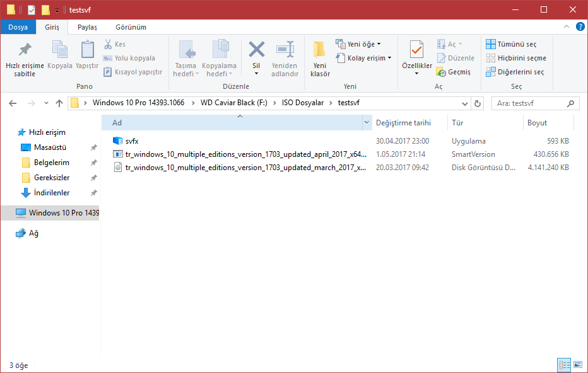Open Masaüstü in sidebar
This screenshot has height=373, width=588.
coord(50,147)
